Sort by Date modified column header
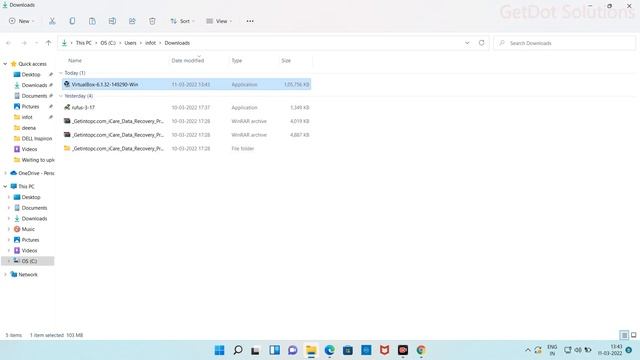The image size is (640, 360). [x=187, y=60]
